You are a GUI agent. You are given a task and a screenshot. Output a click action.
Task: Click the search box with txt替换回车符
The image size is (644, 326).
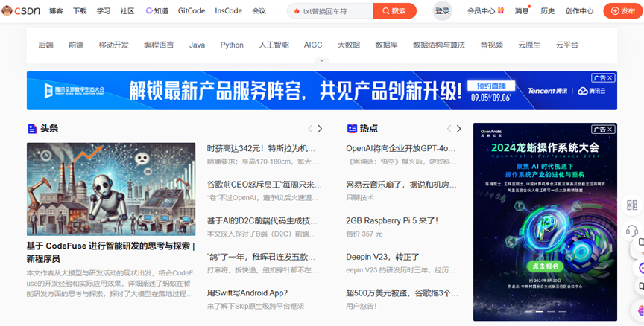[x=329, y=11]
